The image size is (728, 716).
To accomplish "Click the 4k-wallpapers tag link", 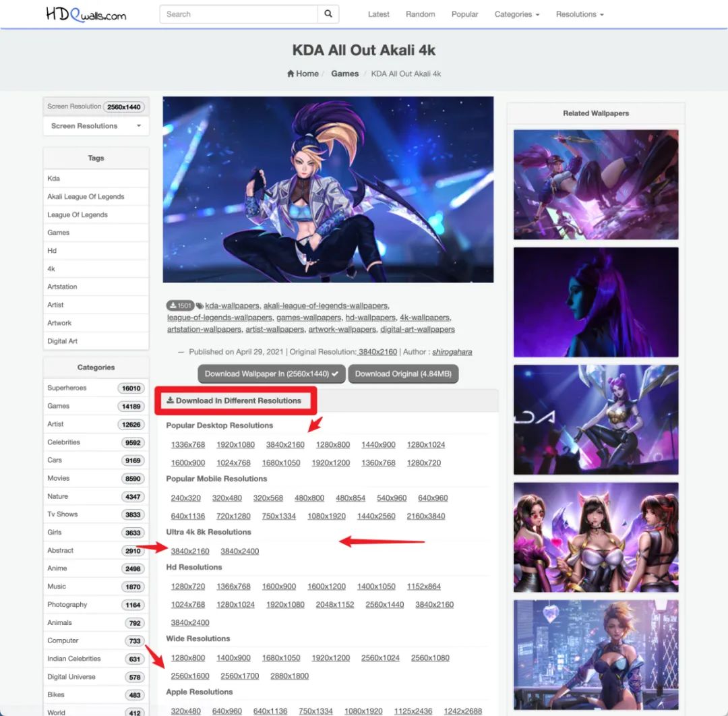I will [x=425, y=318].
